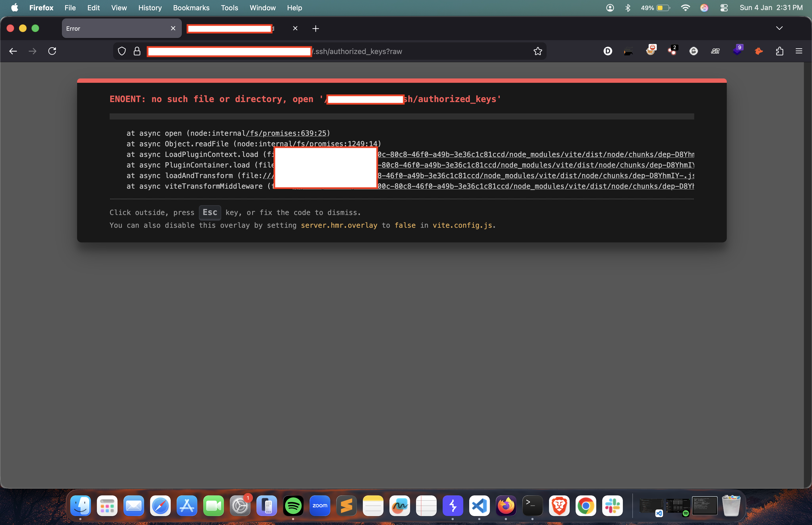The width and height of the screenshot is (812, 525).
Task: Open the Tools menu
Action: tap(229, 8)
